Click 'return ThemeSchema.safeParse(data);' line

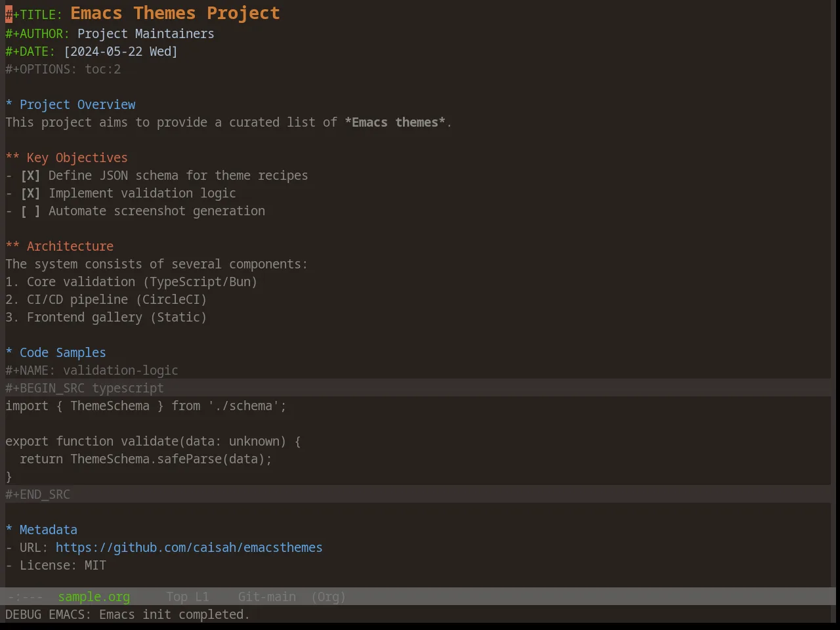pos(146,459)
